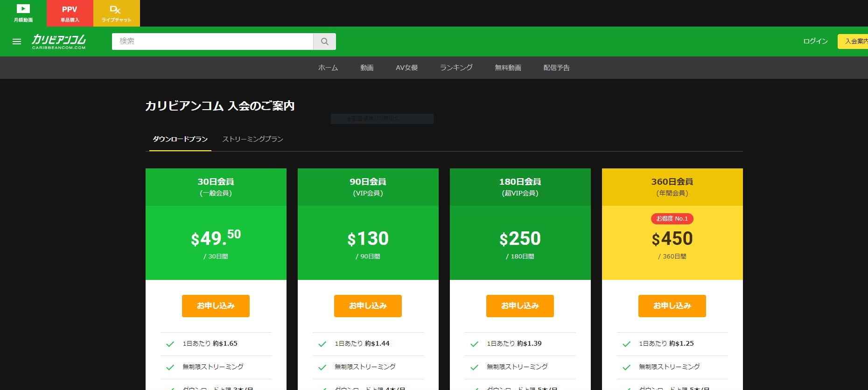Focus the 検索 search field

213,42
